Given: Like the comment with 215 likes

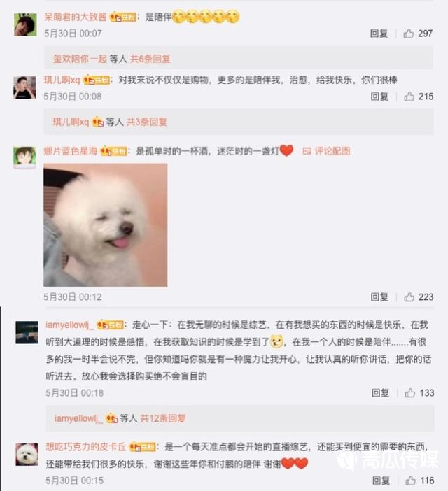Looking at the screenshot, I should pyautogui.click(x=409, y=96).
